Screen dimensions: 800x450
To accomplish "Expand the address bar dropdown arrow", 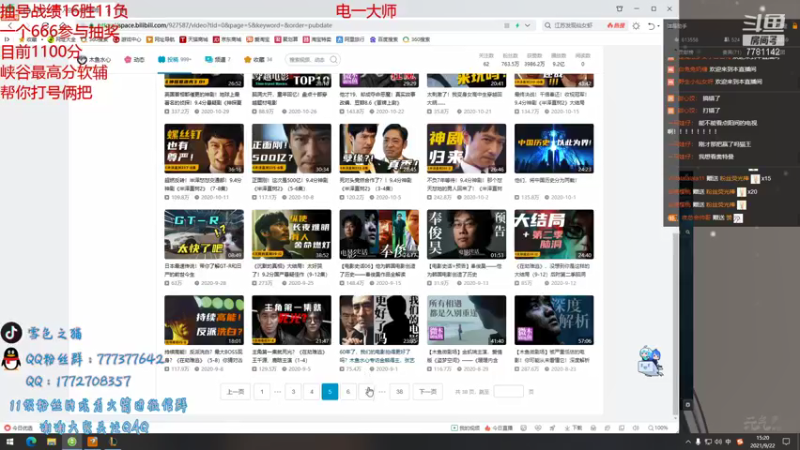I will pyautogui.click(x=528, y=26).
